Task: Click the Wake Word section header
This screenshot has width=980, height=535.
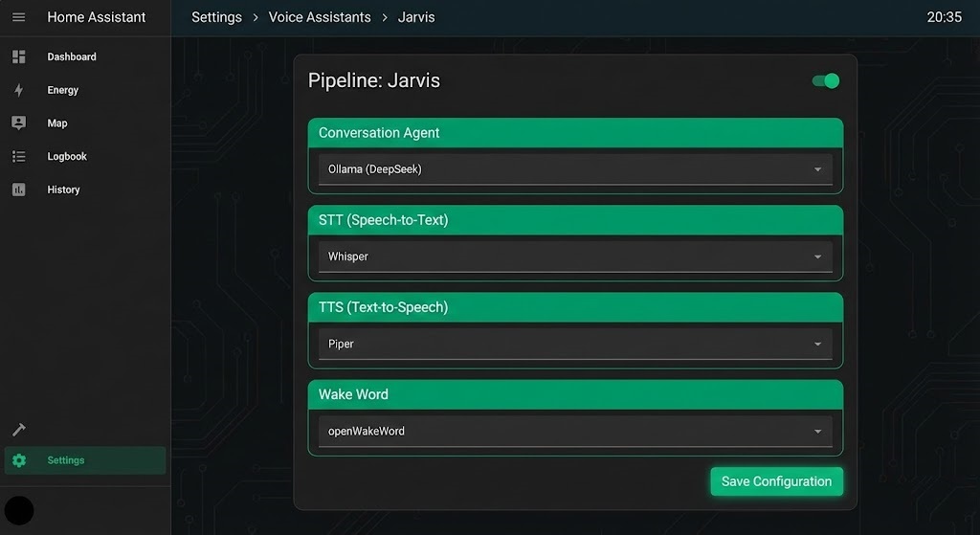Action: click(575, 394)
